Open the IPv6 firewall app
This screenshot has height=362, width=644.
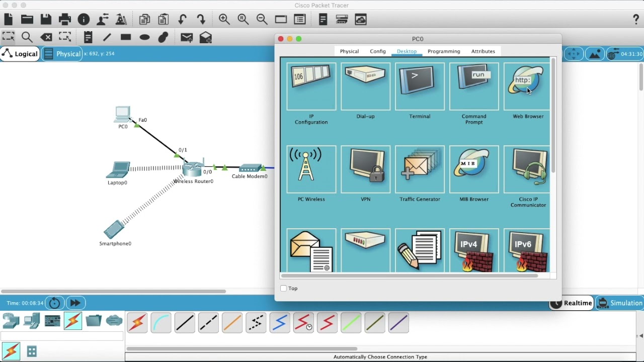(x=527, y=250)
